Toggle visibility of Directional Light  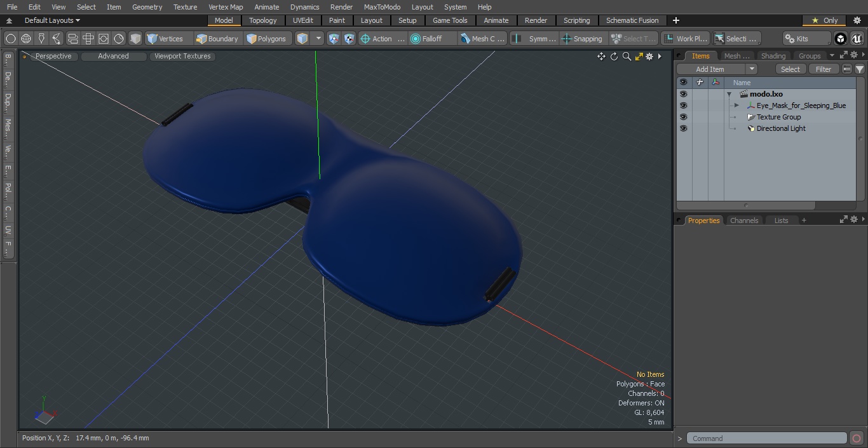[x=683, y=128]
